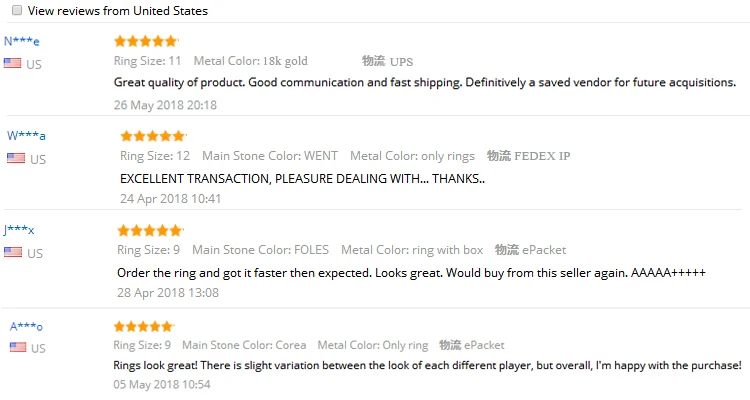Open reviewer J***x's profile
The width and height of the screenshot is (750, 400).
click(x=19, y=230)
